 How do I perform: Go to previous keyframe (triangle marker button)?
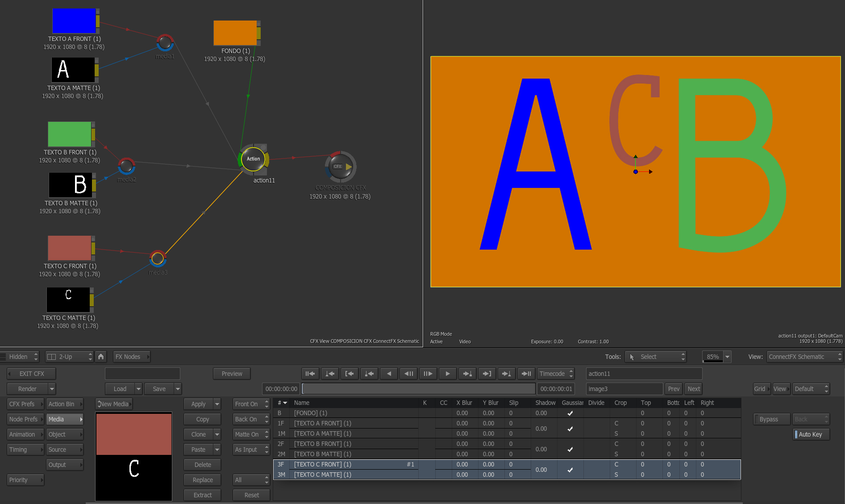(x=330, y=374)
